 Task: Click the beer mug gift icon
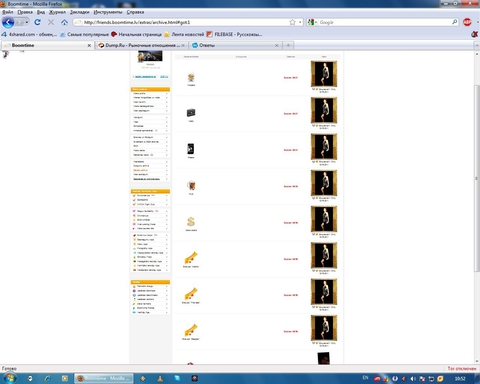pos(191,185)
